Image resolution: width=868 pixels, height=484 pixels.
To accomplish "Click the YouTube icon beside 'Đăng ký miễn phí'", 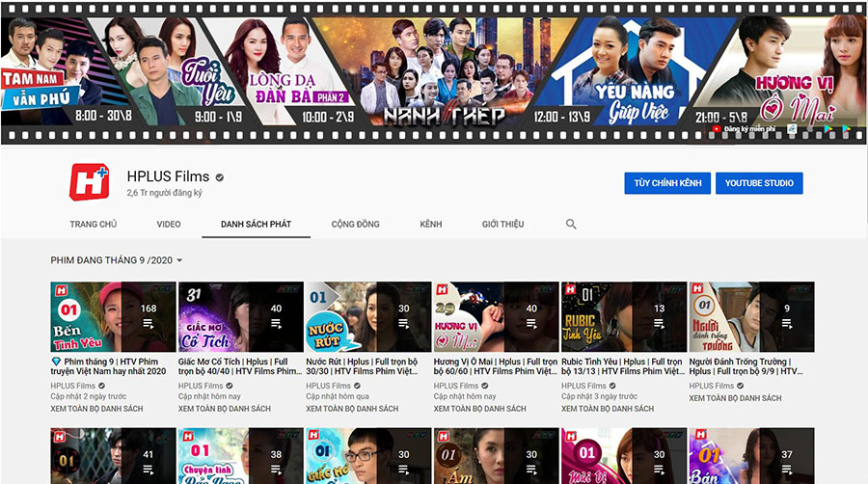I will pyautogui.click(x=716, y=128).
